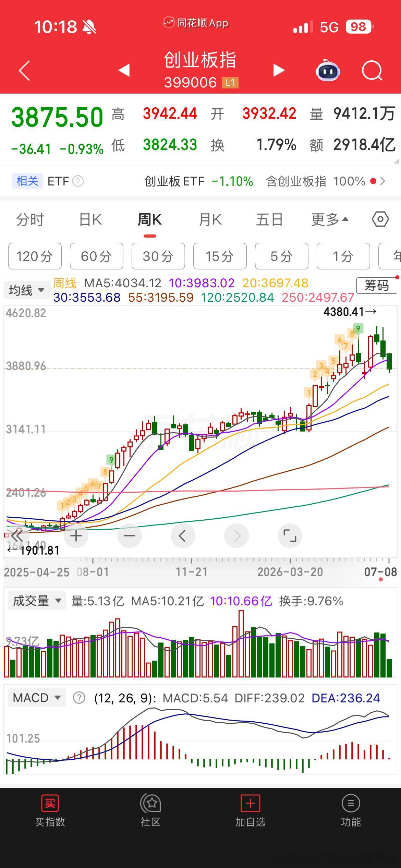401x868 pixels.
Task: Tap the battery indicator showing 98
Action: [x=359, y=27]
